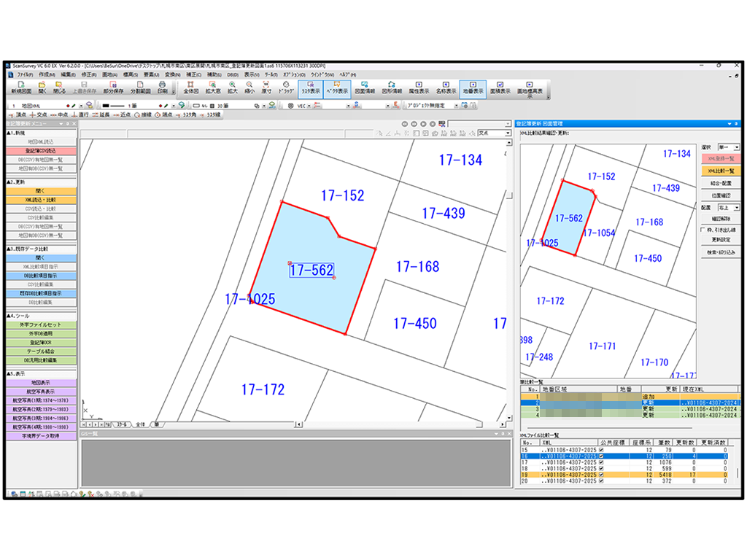Viewport: 747px width, 560px height.
Task: Uncheck 公共座標 checkbox in XML row 15
Action: click(x=601, y=449)
